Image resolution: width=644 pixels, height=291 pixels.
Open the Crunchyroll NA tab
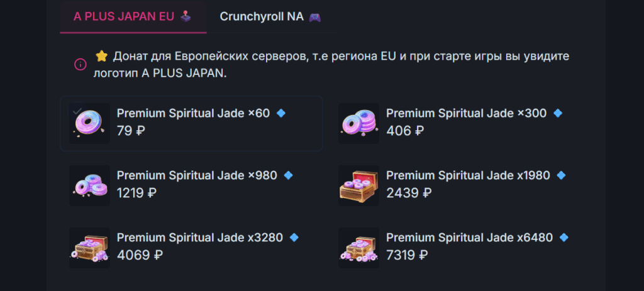(x=270, y=16)
